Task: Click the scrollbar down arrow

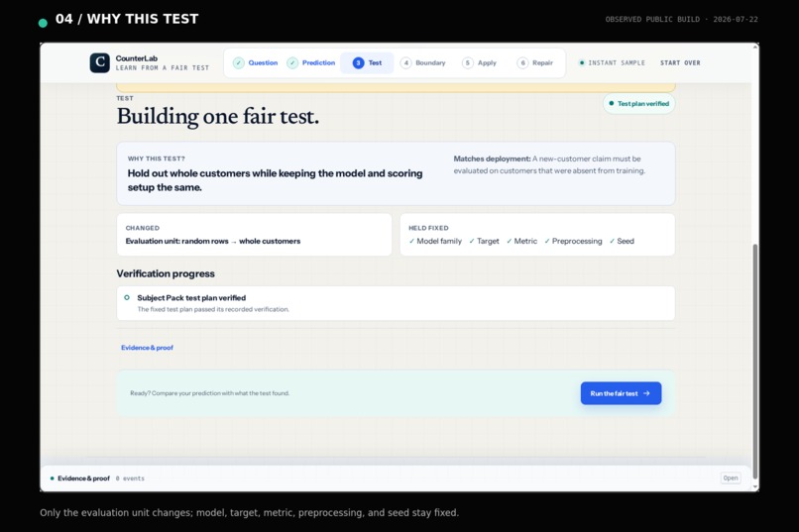Action: click(755, 486)
